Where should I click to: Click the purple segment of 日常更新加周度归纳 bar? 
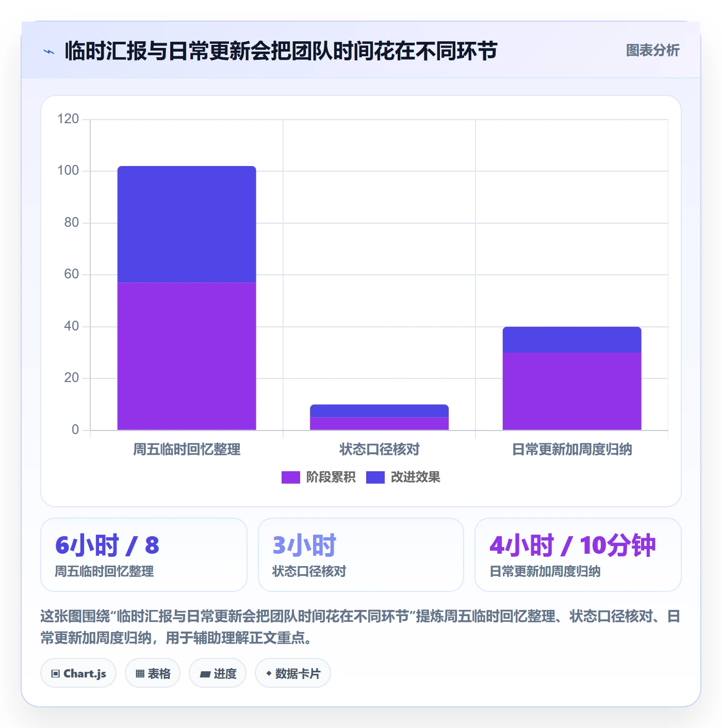[572, 391]
